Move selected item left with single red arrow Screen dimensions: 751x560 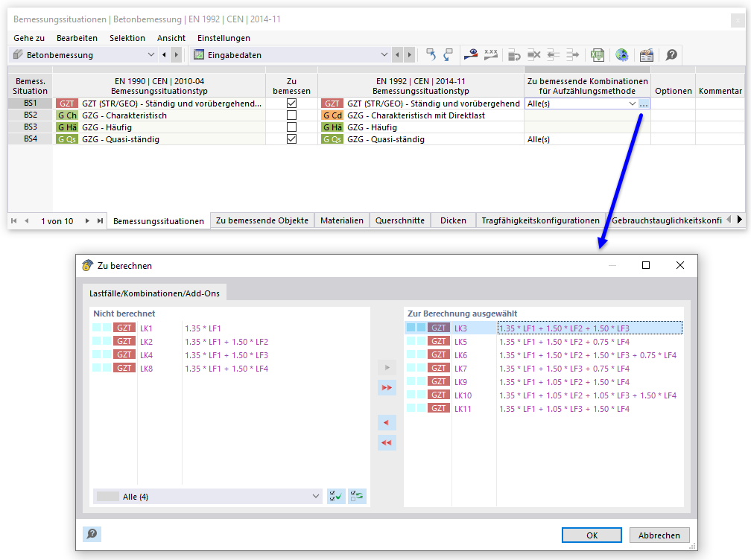387,423
